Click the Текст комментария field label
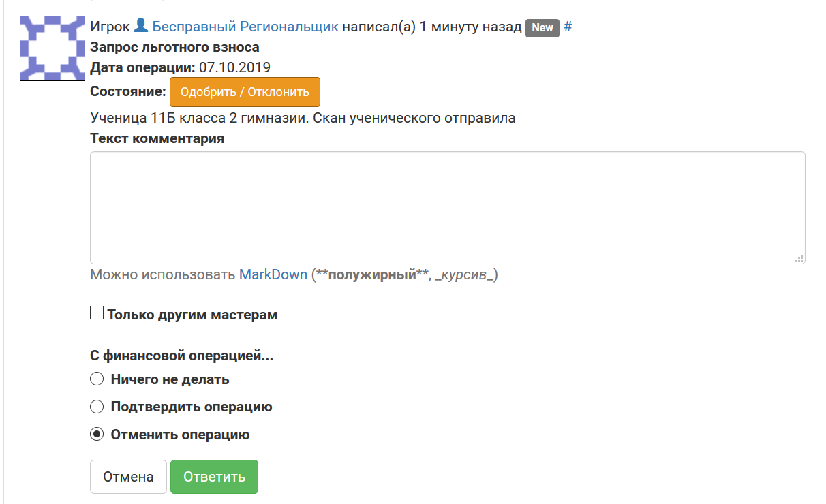This screenshot has width=826, height=504. 157,139
